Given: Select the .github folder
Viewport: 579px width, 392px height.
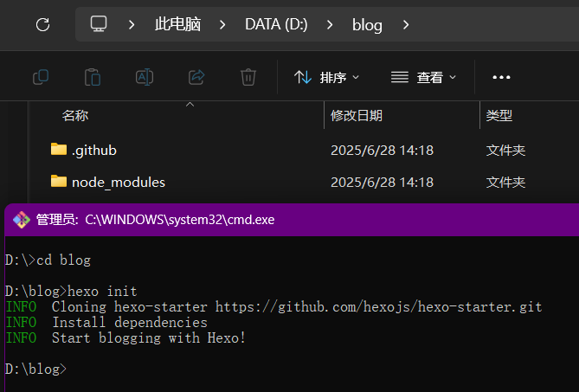Looking at the screenshot, I should pyautogui.click(x=93, y=150).
